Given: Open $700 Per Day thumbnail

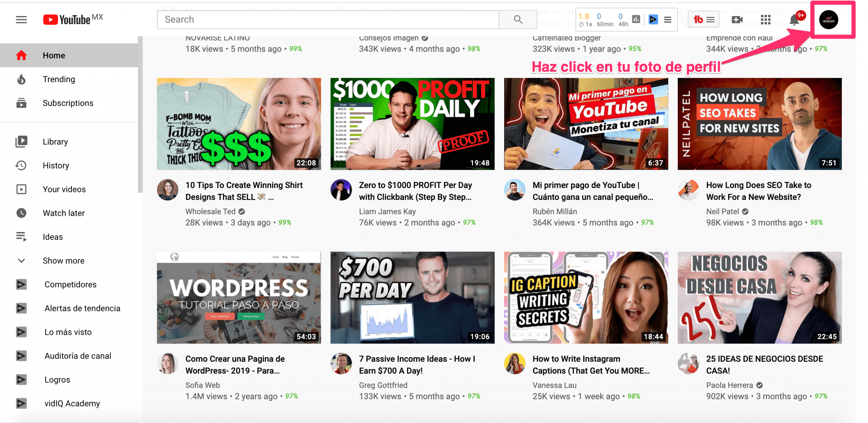Looking at the screenshot, I should 412,297.
